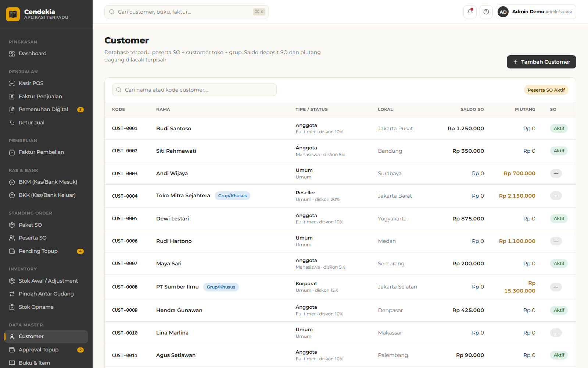Image resolution: width=588 pixels, height=368 pixels.
Task: Click the Customer person icon in sidebar
Action: point(12,337)
